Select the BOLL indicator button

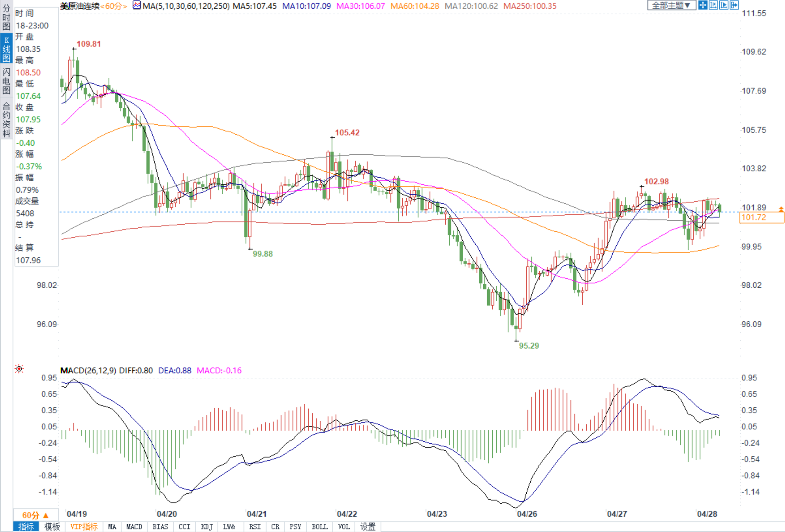[x=320, y=527]
